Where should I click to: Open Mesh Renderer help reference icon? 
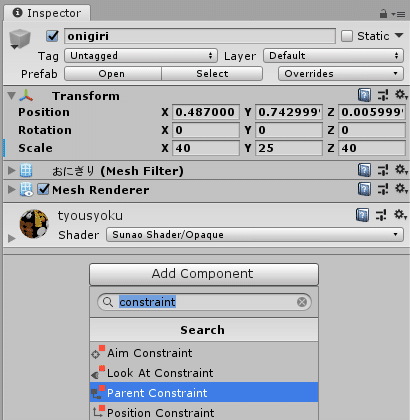point(364,189)
